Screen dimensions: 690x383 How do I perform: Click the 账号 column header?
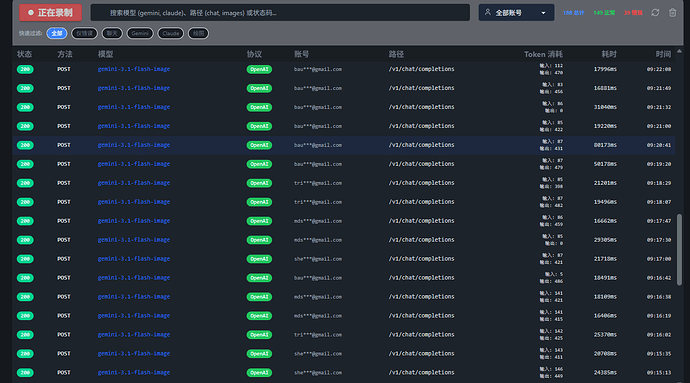301,54
